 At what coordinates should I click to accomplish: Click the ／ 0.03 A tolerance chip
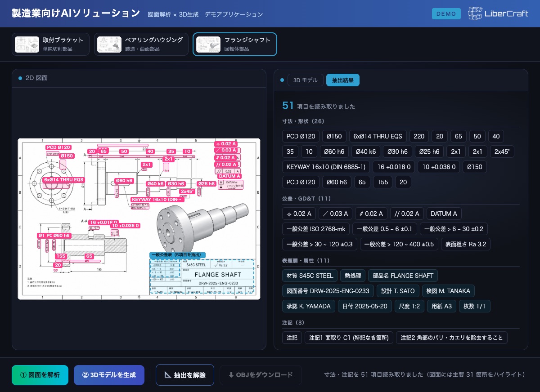335,214
